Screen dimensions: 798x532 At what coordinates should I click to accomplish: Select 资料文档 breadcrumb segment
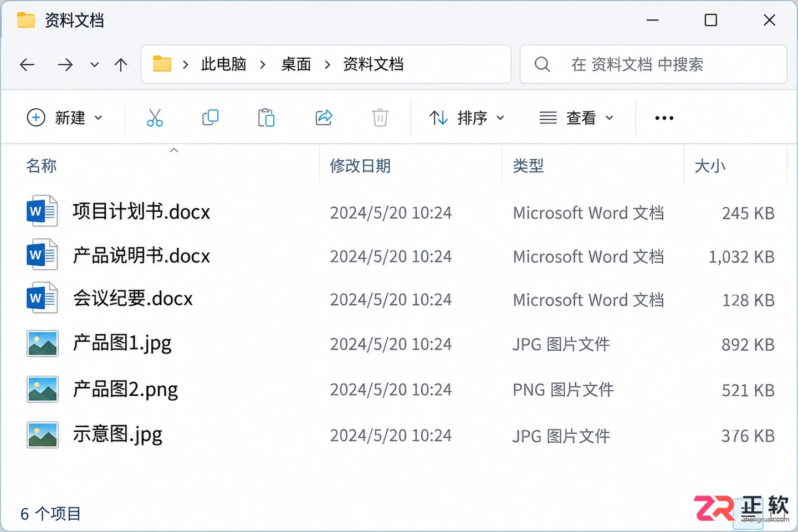coord(373,64)
